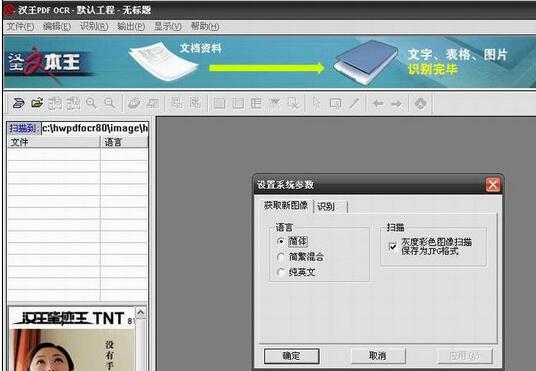Image resolution: width=536 pixels, height=371 pixels.
Task: Click the right arrow next page icon
Action: click(397, 103)
